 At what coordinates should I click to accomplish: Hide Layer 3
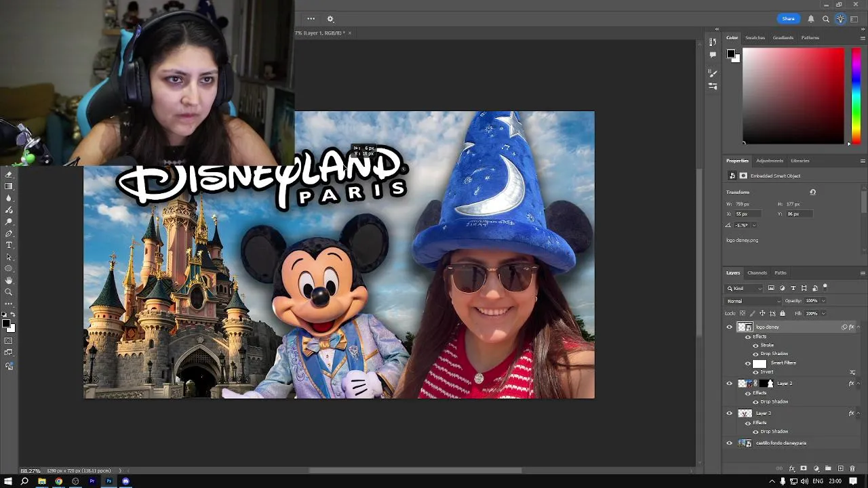(730, 413)
